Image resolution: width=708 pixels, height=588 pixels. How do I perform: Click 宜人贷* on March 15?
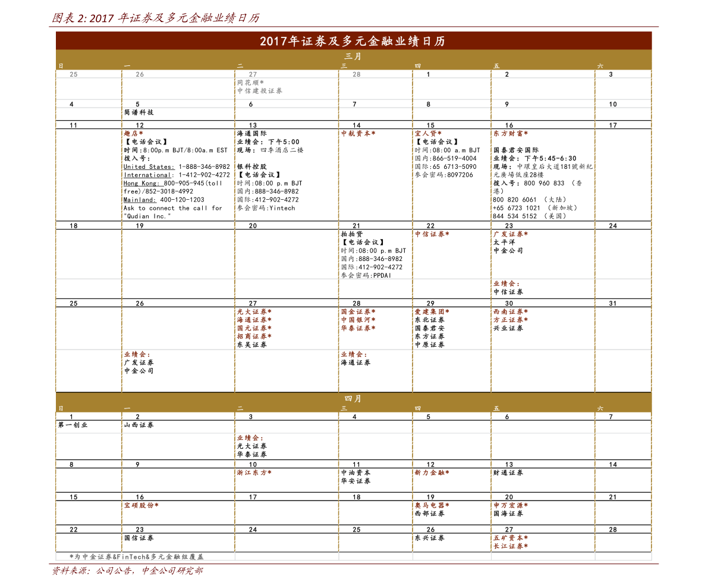(x=428, y=134)
